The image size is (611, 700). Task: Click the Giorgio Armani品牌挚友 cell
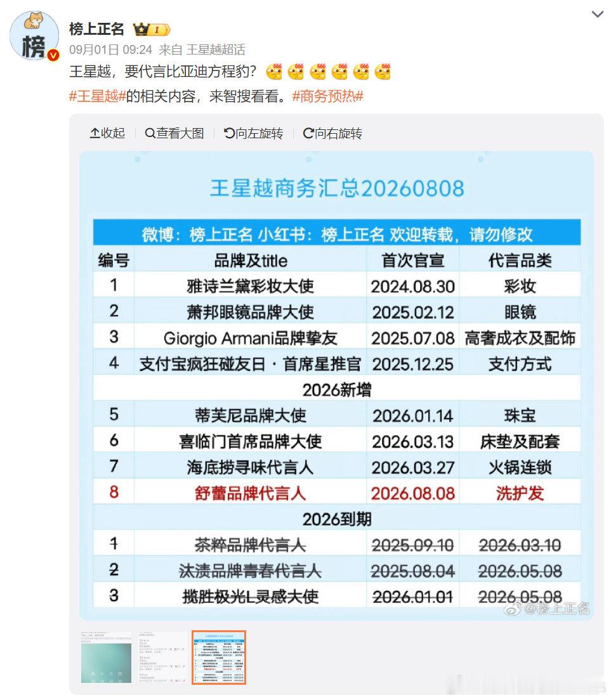click(x=250, y=337)
